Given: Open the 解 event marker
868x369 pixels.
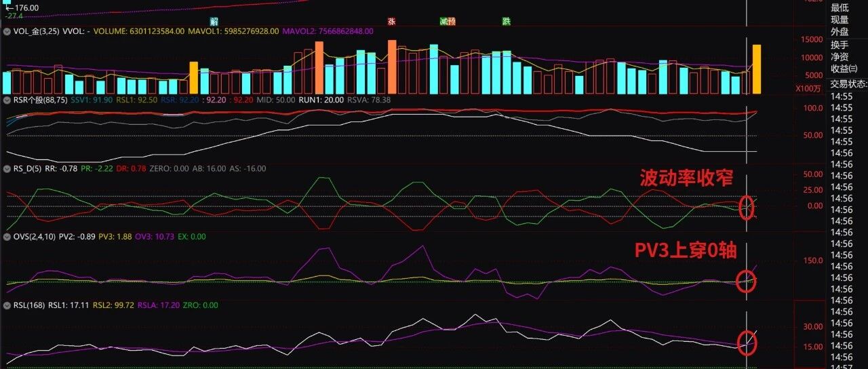Looking at the screenshot, I should [x=215, y=21].
